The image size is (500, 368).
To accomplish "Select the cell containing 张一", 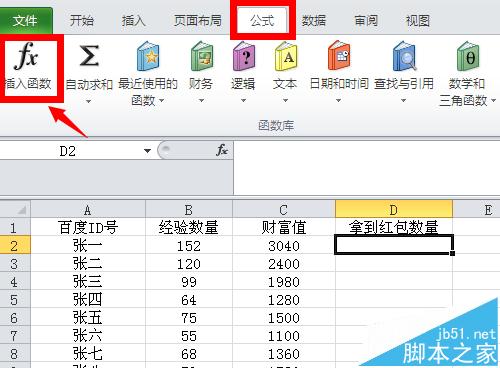I will (88, 246).
